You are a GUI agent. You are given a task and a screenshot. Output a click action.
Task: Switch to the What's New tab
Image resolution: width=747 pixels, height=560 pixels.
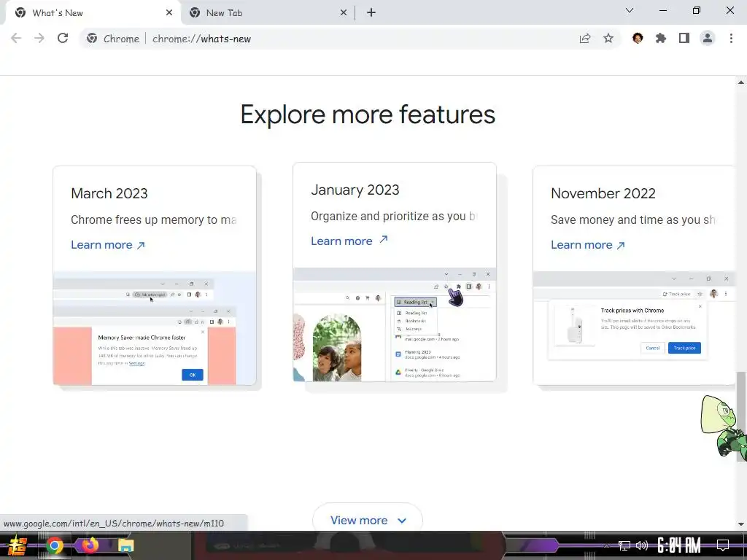[x=93, y=13]
